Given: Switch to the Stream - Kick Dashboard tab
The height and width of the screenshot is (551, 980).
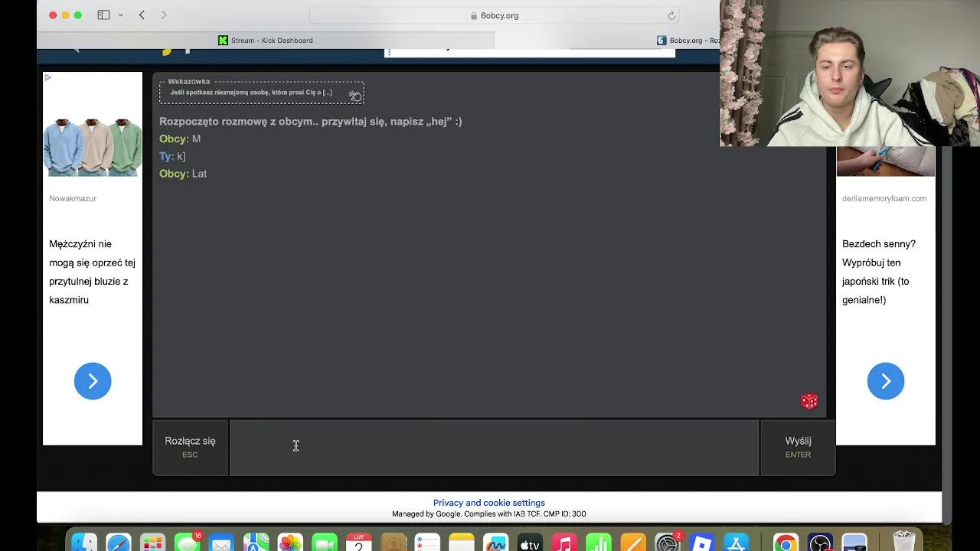Looking at the screenshot, I should [x=266, y=41].
